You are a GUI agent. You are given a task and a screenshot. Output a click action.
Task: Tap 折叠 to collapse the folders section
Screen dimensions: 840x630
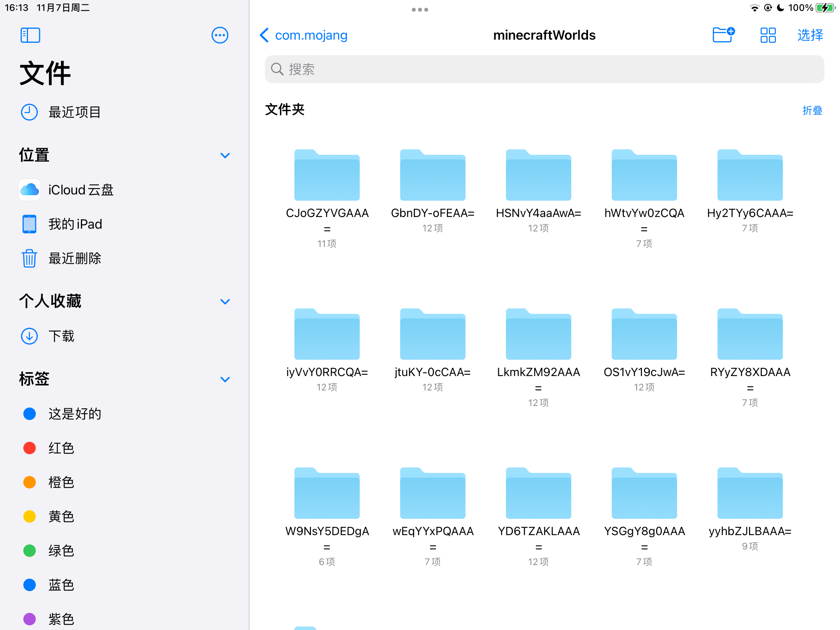pos(812,110)
